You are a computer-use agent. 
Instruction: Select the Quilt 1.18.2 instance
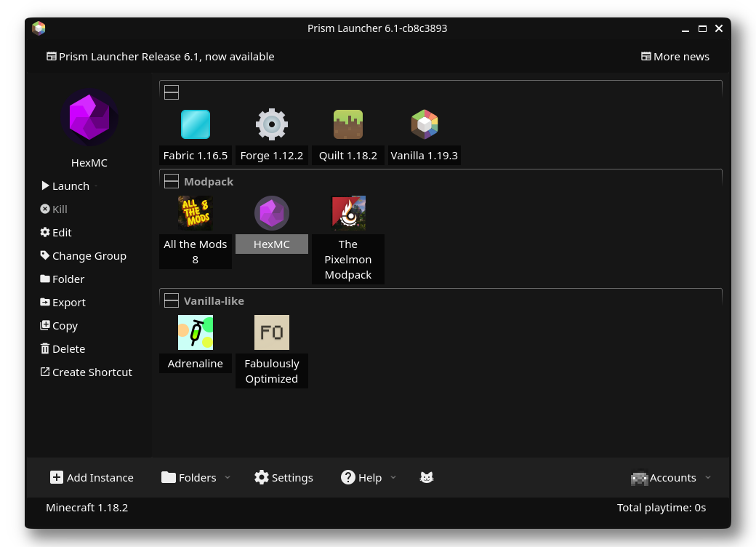click(x=347, y=124)
